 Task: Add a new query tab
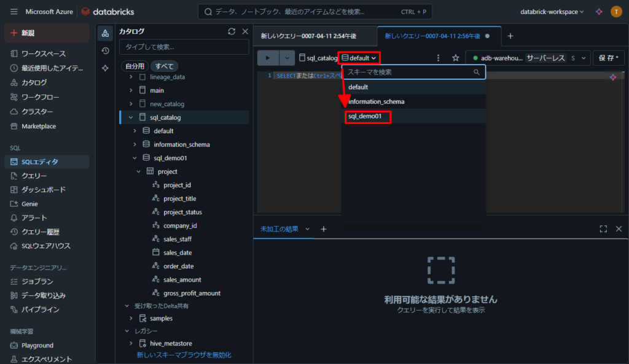(510, 36)
